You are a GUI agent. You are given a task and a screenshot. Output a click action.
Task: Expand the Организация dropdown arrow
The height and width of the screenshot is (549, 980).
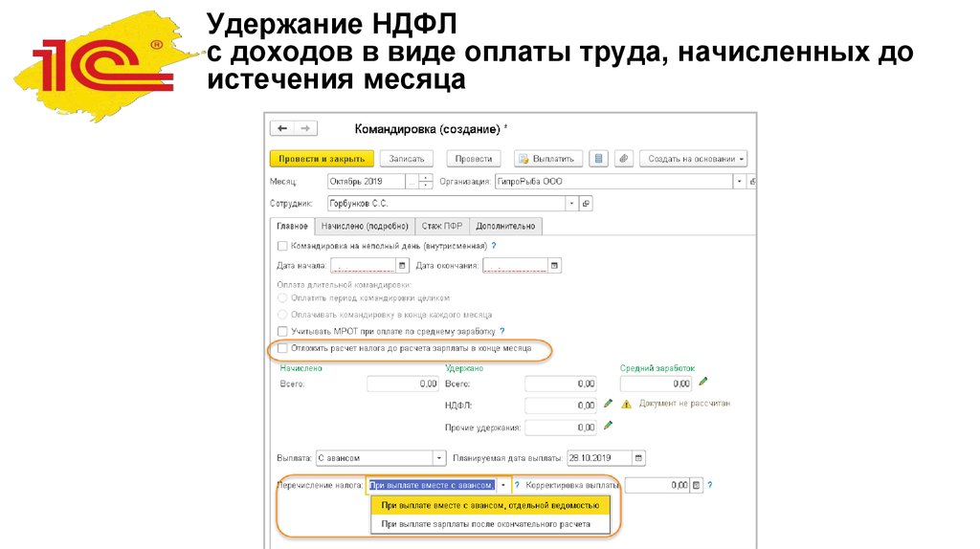(x=739, y=182)
